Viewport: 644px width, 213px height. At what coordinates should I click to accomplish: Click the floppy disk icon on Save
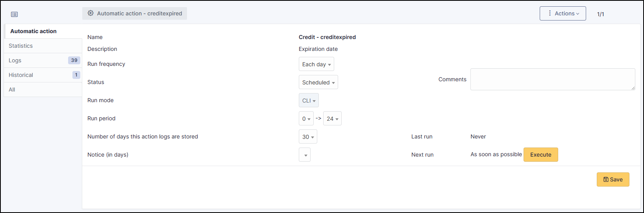pyautogui.click(x=606, y=179)
